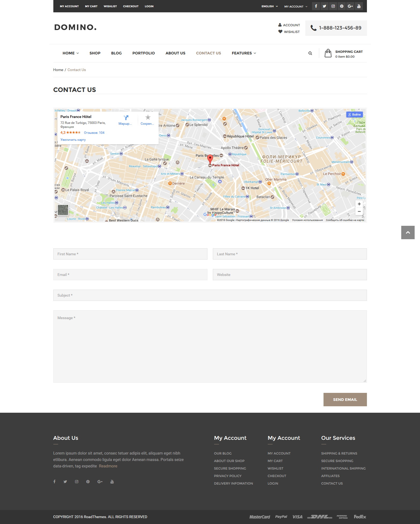Open the shopping cart bag icon
420x524 pixels.
point(328,53)
